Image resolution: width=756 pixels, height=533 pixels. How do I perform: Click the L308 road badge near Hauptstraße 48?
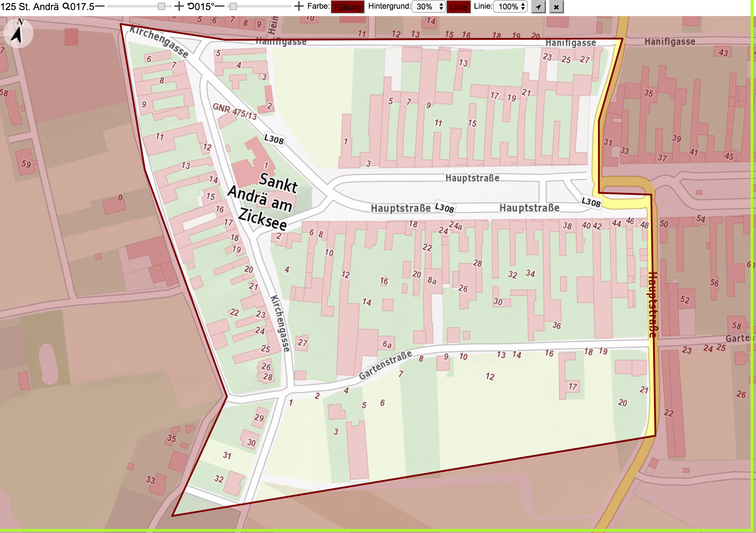(x=591, y=202)
